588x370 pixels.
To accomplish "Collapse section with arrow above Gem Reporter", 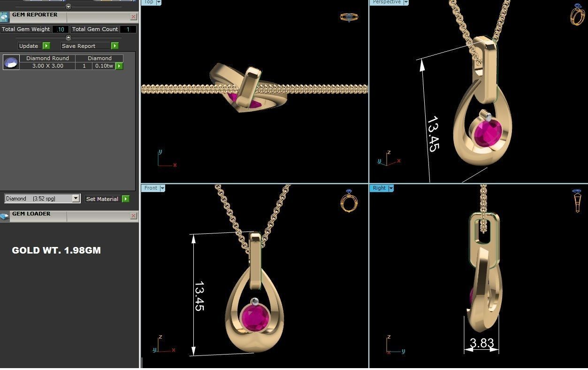I will (69, 7).
